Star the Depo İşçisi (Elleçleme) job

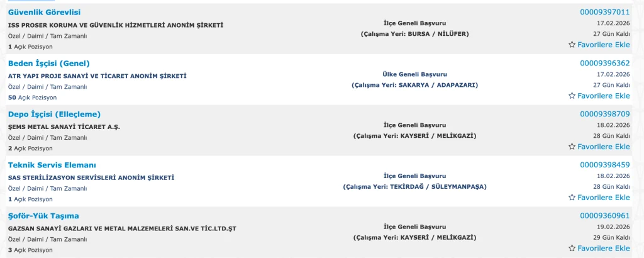[x=572, y=147]
